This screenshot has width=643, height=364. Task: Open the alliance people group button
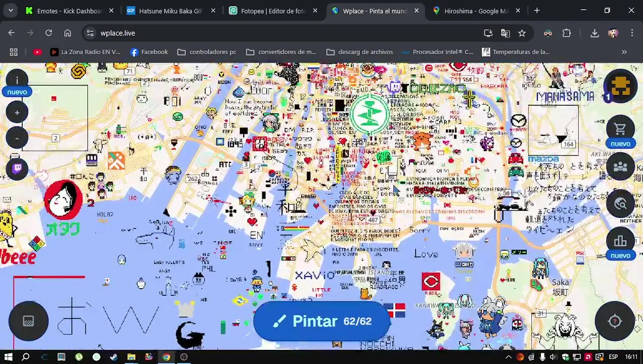click(x=620, y=166)
